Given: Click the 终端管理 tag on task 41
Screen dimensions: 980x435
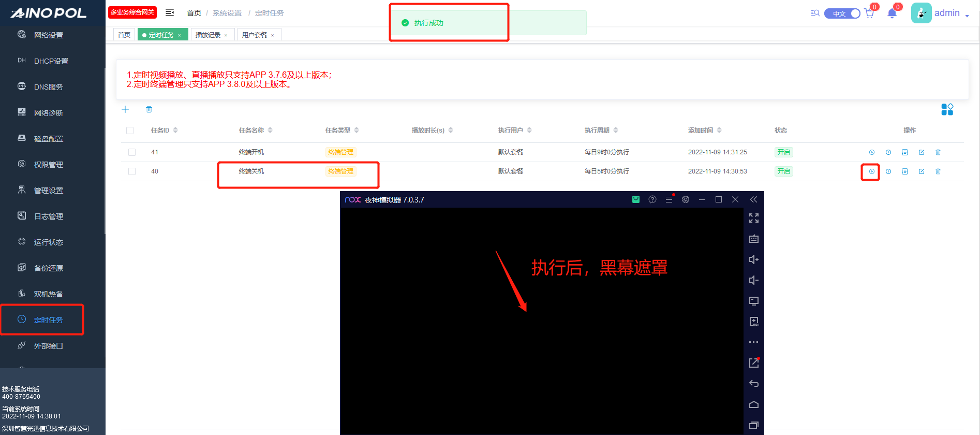Looking at the screenshot, I should click(341, 152).
